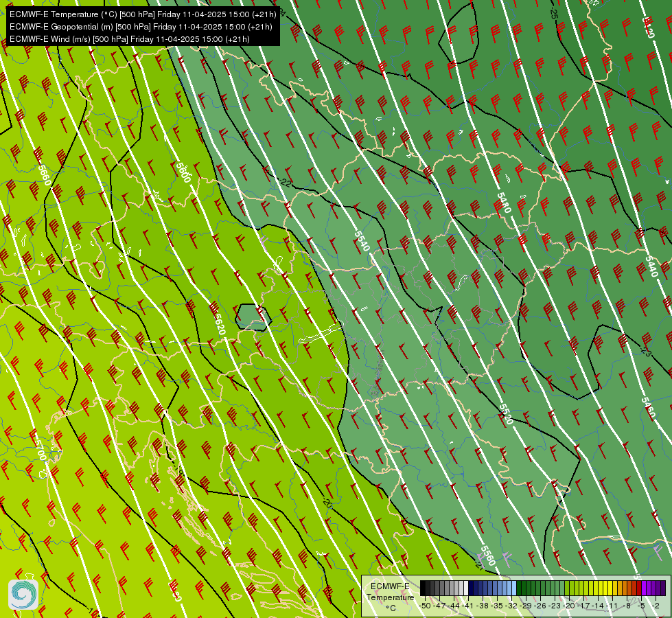This screenshot has height=618, width=672.
Task: Click the darkest purple swatch at legend end
Action: coord(664,588)
